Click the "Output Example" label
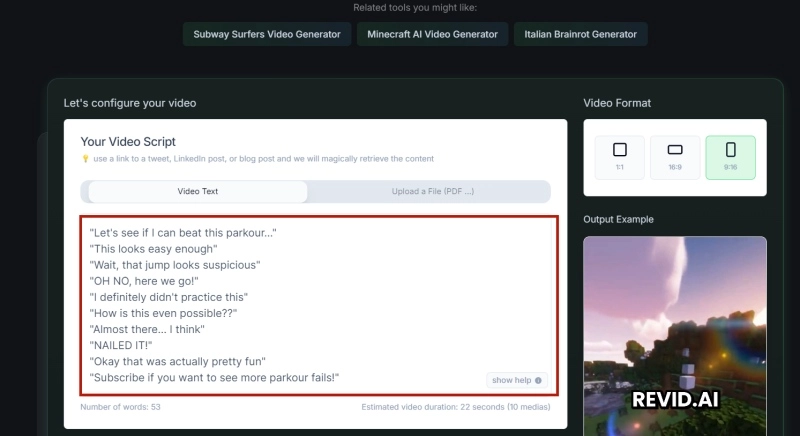The image size is (800, 436). (x=618, y=219)
